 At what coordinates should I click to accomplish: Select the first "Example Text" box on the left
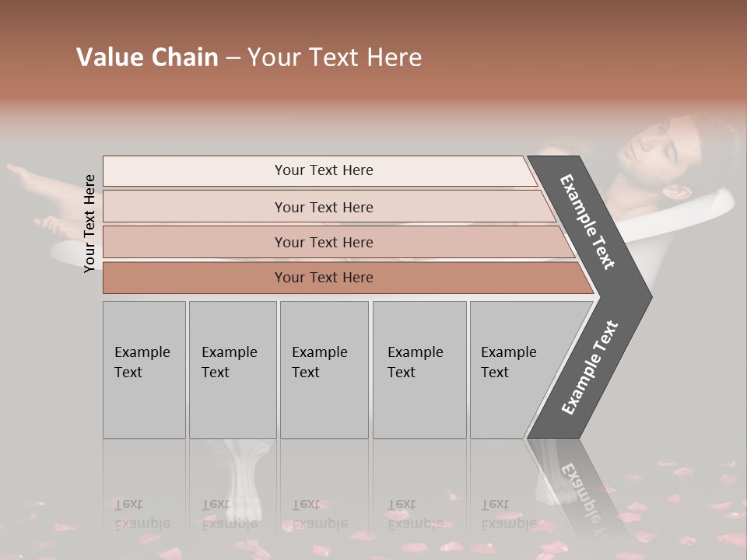point(144,369)
